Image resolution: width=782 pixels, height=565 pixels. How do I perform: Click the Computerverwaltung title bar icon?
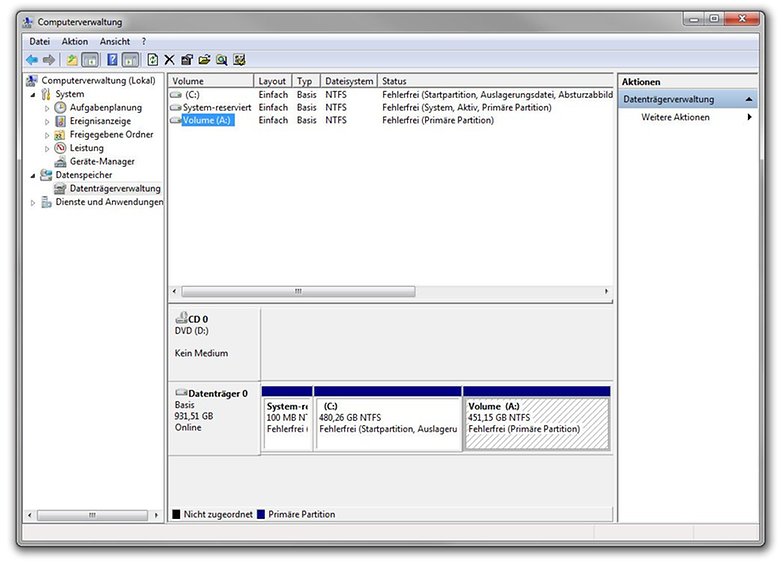click(28, 22)
